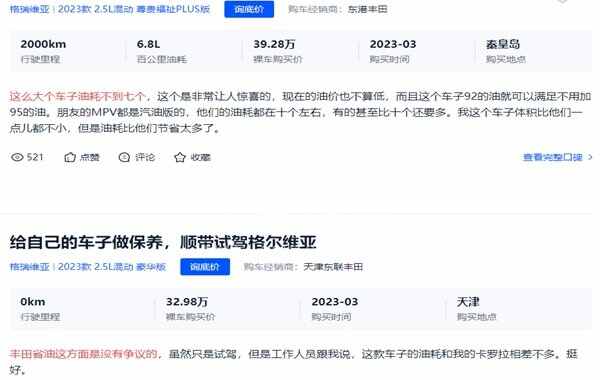Click the 收藏 star icon

(179, 157)
